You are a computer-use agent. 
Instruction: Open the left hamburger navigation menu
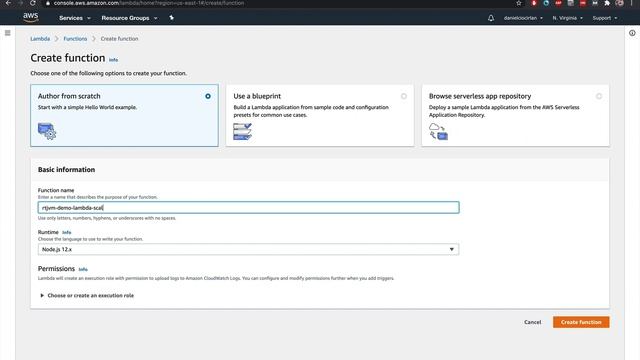tap(8, 33)
